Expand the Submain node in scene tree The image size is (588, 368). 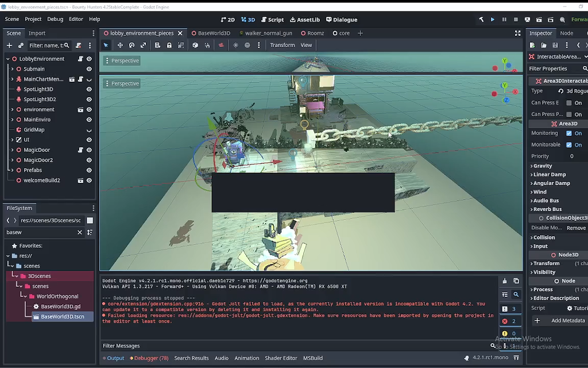[12, 69]
